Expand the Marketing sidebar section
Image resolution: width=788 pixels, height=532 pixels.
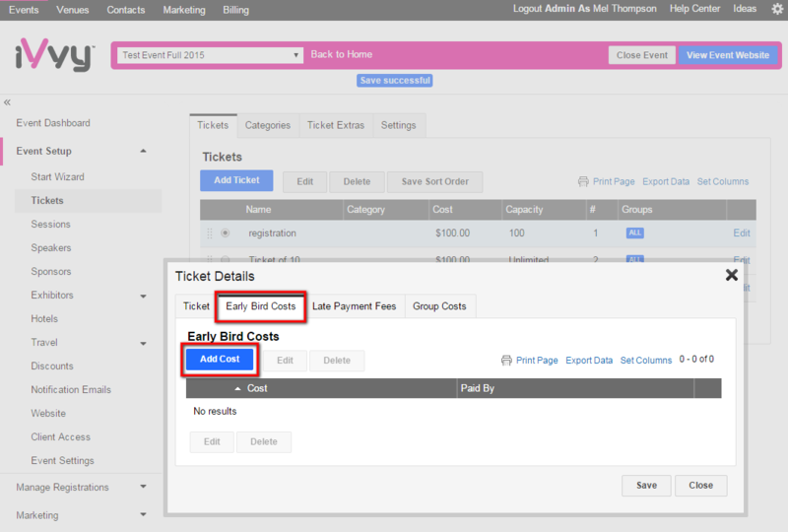pos(143,514)
